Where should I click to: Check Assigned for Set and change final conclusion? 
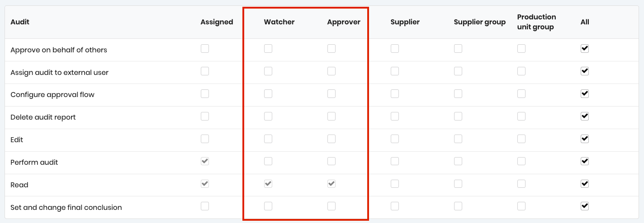pos(205,206)
